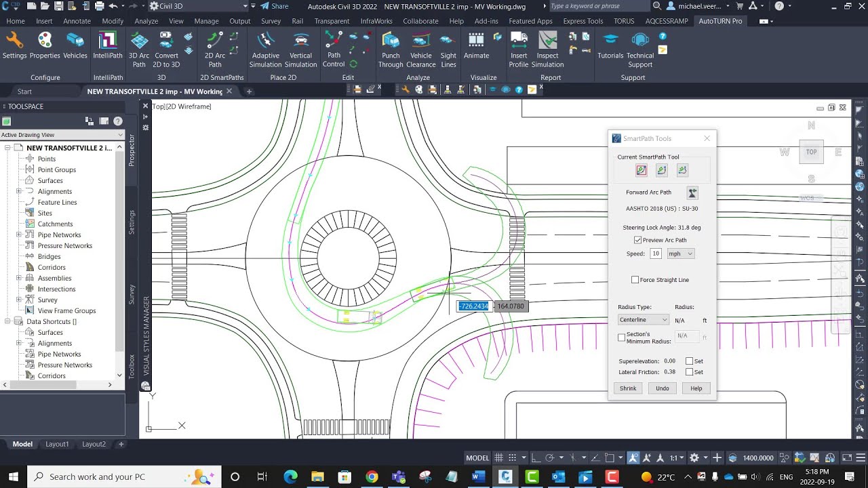Run Adaptive Simulation
Image resolution: width=868 pixels, height=488 pixels.
click(265, 50)
